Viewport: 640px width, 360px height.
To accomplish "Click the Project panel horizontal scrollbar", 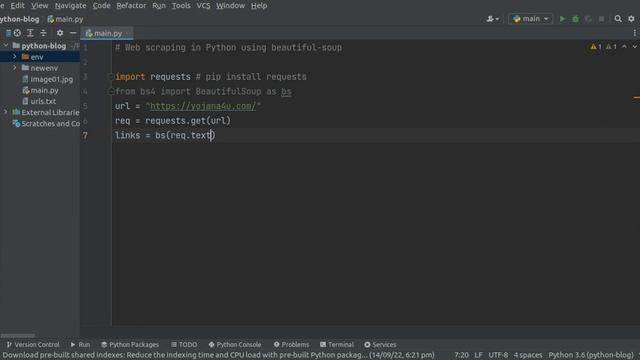I will click(18, 336).
